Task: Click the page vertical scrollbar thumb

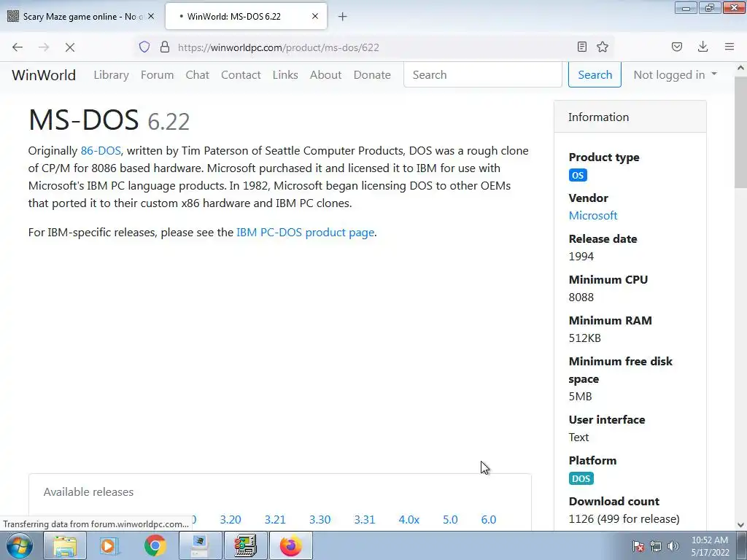Action: pos(740,133)
